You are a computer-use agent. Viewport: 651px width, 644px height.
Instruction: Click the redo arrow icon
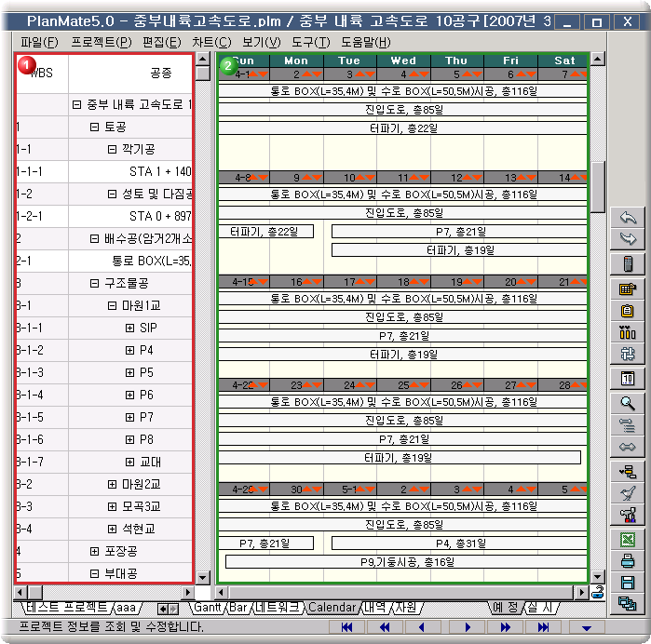(x=627, y=241)
